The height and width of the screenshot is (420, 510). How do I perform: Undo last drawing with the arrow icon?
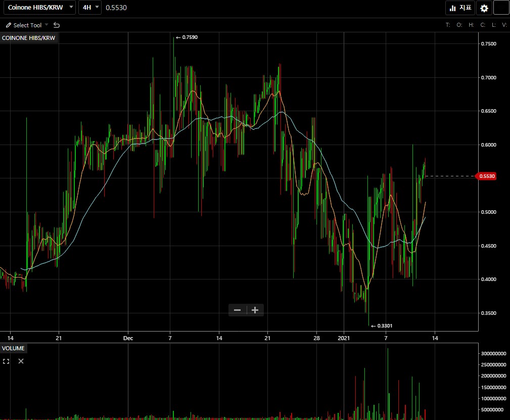57,25
